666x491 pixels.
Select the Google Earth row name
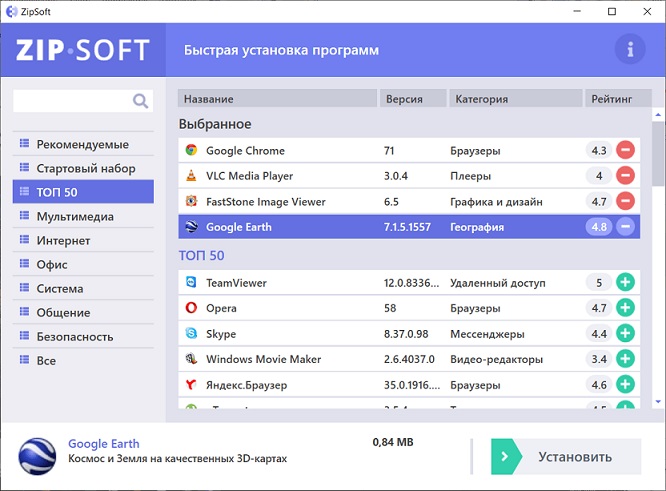click(x=239, y=227)
